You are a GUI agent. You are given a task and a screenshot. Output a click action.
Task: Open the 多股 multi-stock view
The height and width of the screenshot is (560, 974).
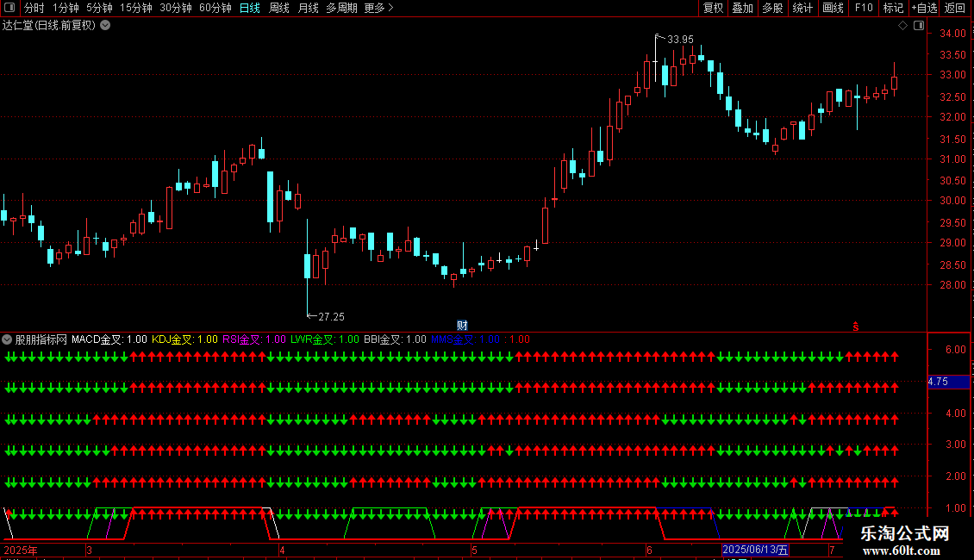coord(773,8)
